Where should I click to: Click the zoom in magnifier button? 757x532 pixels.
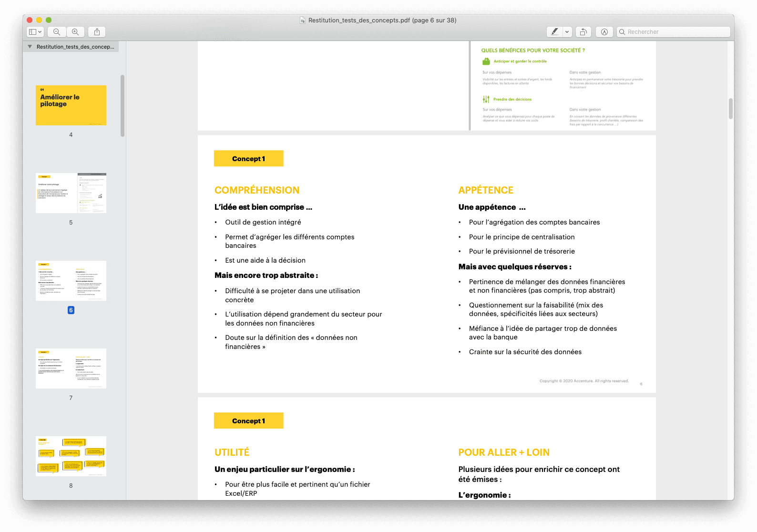click(x=75, y=32)
